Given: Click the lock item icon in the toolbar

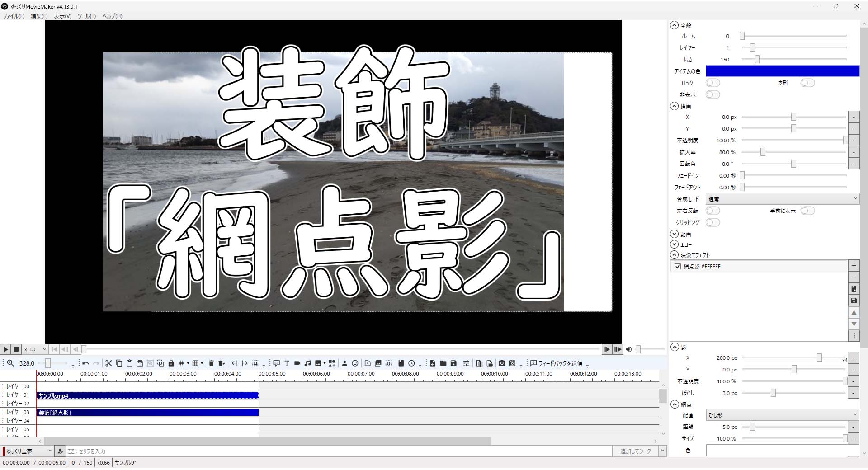Looking at the screenshot, I should tap(171, 363).
